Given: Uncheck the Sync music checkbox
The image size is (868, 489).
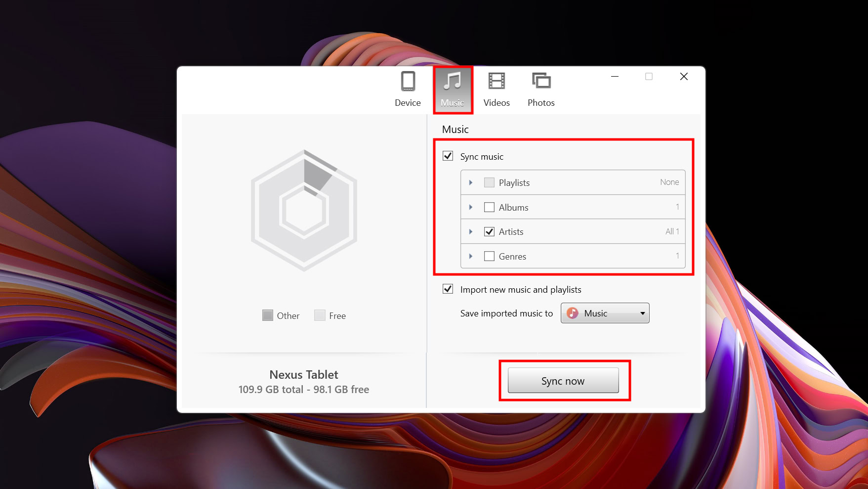Looking at the screenshot, I should (x=448, y=156).
